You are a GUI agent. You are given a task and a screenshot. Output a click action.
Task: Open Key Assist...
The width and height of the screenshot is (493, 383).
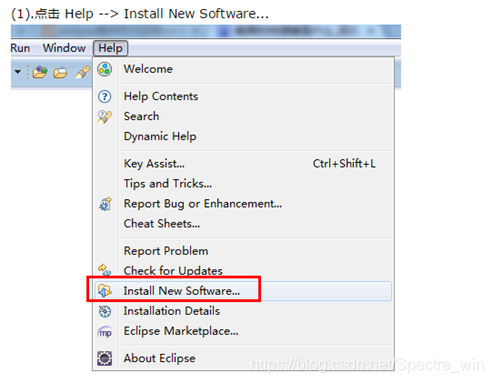point(243,164)
